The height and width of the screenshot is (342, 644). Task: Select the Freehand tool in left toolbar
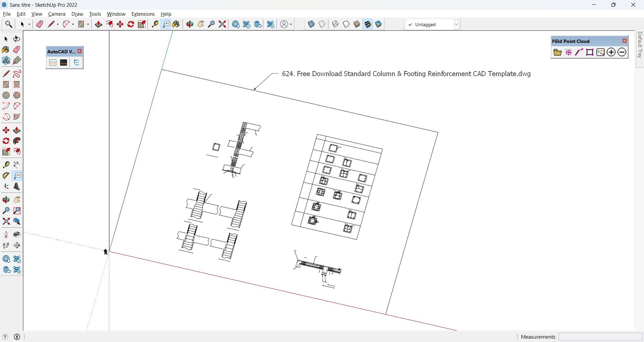tap(17, 74)
